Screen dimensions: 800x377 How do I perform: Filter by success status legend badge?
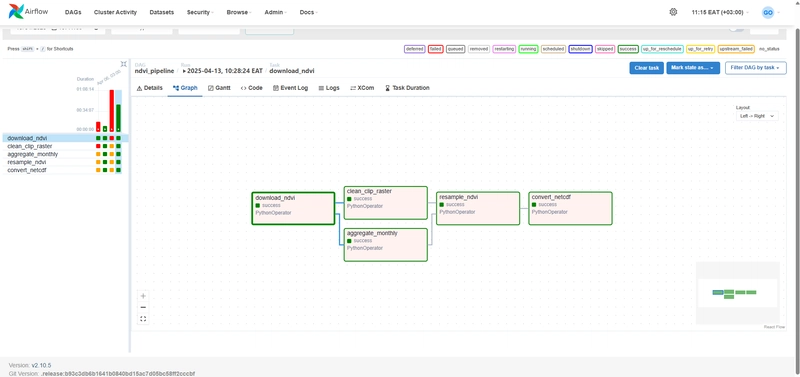[628, 49]
